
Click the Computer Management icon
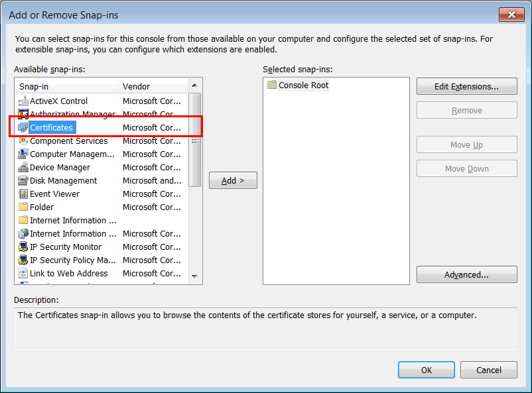pos(23,154)
